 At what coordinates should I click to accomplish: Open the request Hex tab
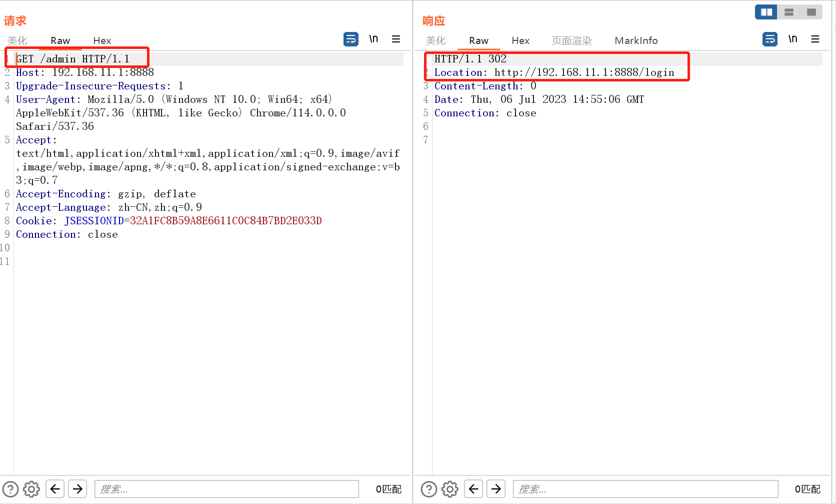coord(102,40)
